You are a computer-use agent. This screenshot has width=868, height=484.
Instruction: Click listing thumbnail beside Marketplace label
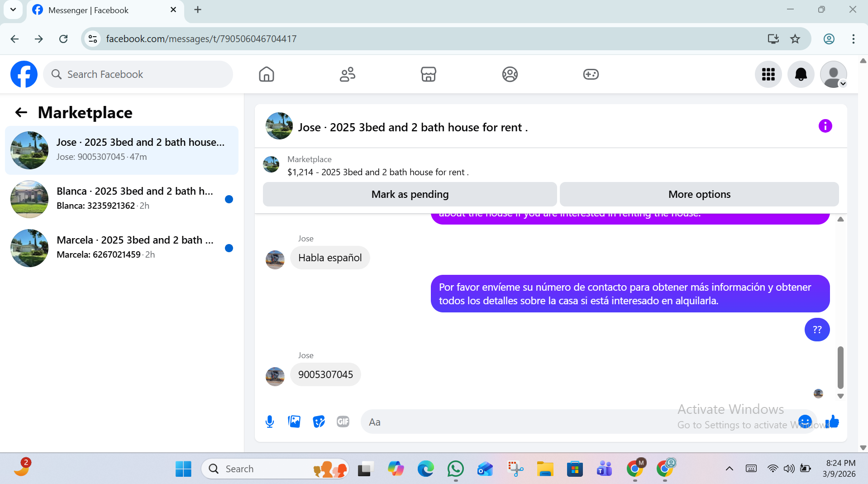pyautogui.click(x=271, y=164)
